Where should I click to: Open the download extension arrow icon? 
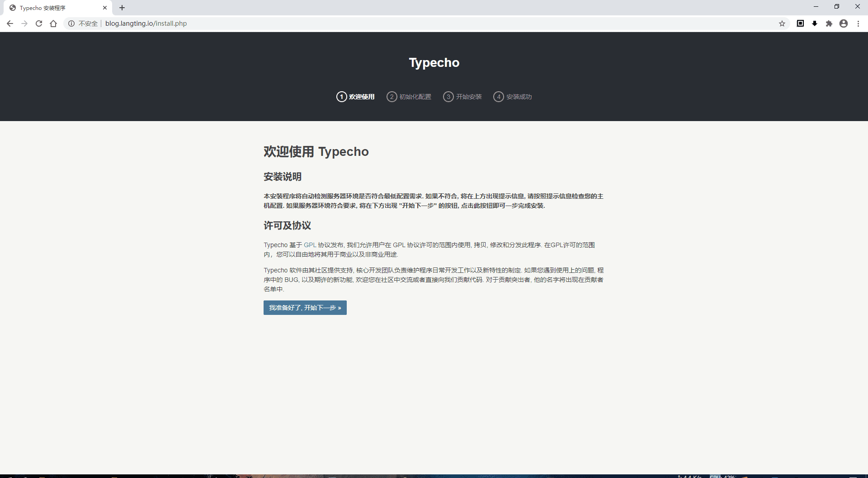coord(815,23)
